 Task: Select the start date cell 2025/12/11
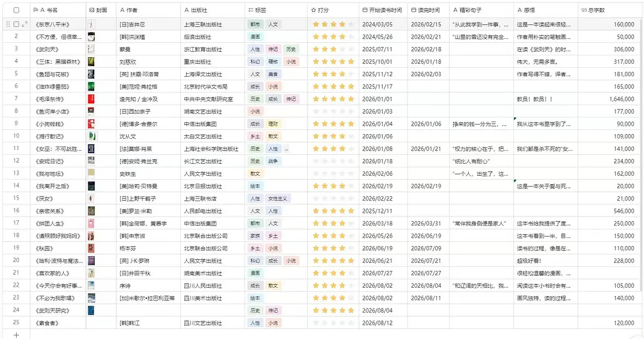click(x=383, y=211)
